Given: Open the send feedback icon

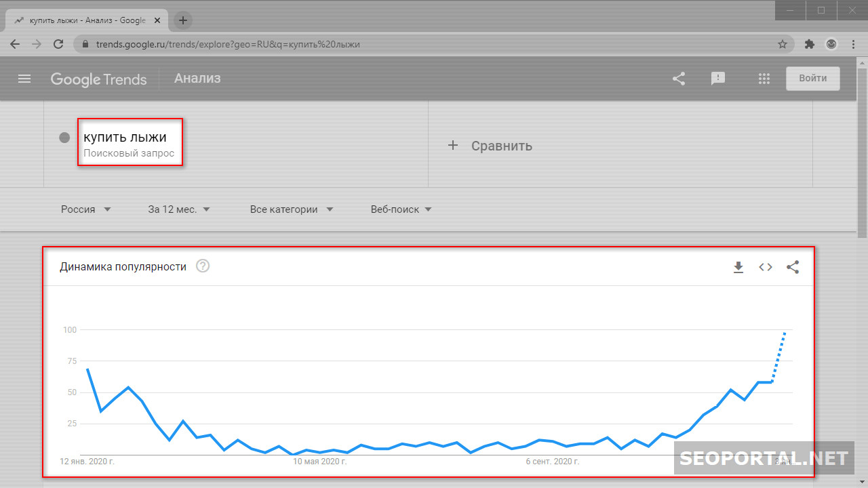Looking at the screenshot, I should pyautogui.click(x=718, y=79).
